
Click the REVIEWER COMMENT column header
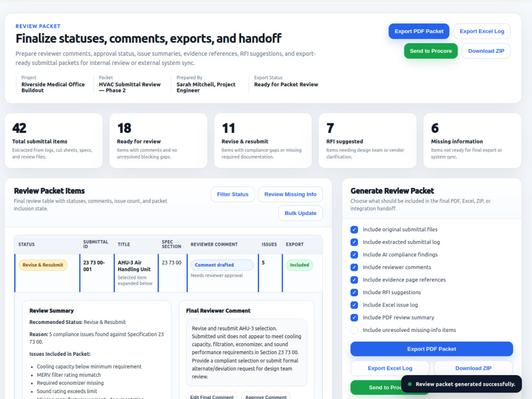pos(214,244)
